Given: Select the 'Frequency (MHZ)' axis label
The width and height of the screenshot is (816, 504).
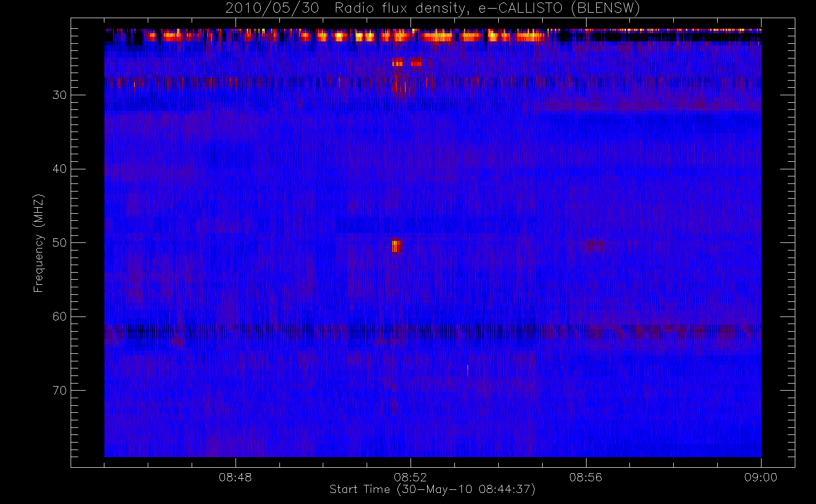Looking at the screenshot, I should click(38, 243).
